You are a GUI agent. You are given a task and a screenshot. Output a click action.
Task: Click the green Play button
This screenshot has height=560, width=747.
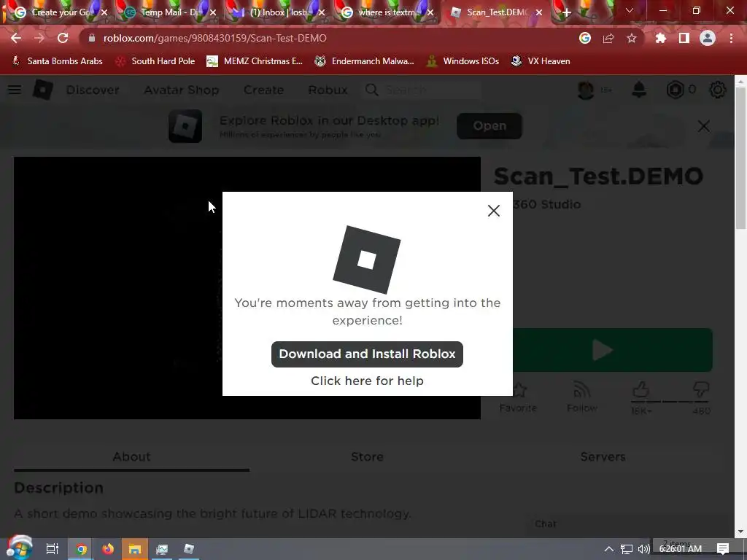click(x=613, y=350)
